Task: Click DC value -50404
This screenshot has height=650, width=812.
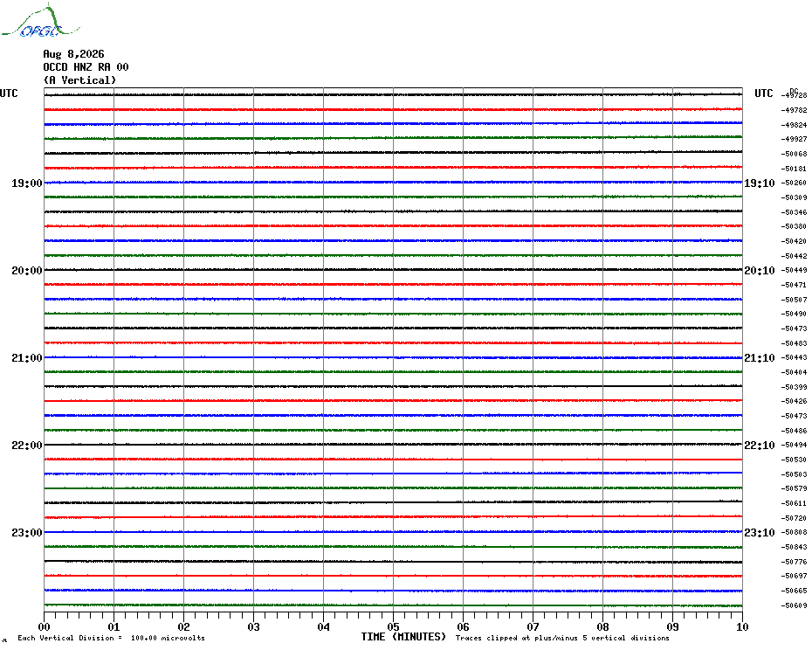Action: 794,372
